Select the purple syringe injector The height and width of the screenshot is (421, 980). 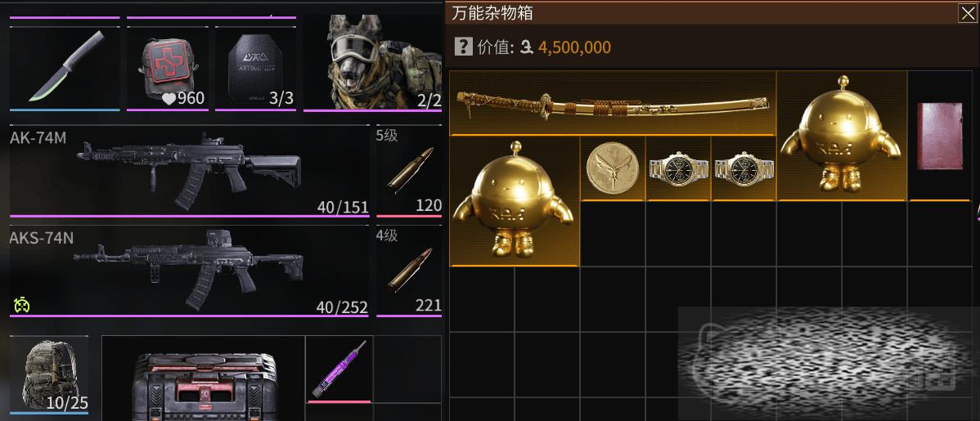coord(339,369)
